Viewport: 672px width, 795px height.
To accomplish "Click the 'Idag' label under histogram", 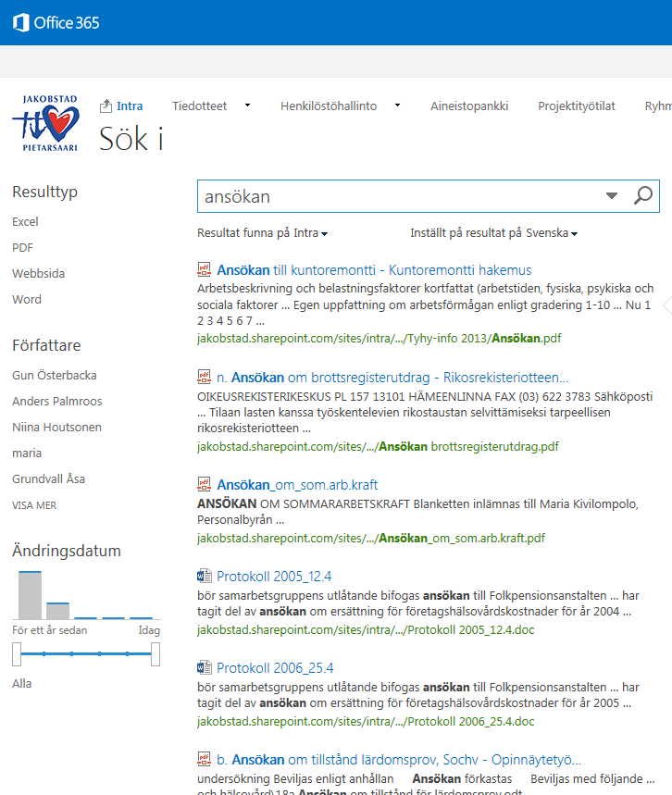I will tap(149, 630).
